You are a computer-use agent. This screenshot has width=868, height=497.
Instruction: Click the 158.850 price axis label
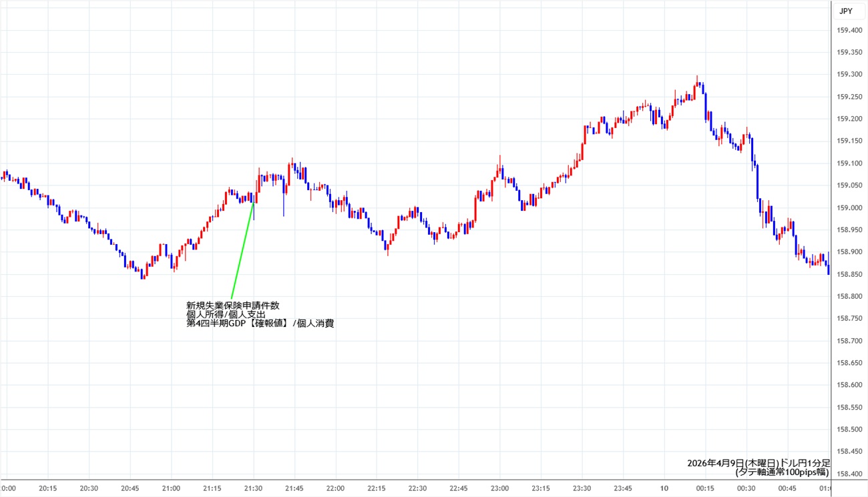pyautogui.click(x=849, y=274)
